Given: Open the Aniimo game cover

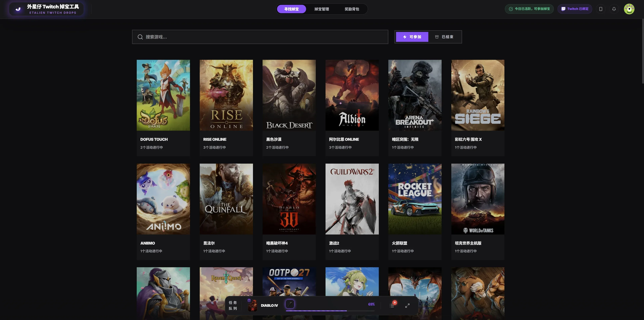Looking at the screenshot, I should tap(163, 199).
